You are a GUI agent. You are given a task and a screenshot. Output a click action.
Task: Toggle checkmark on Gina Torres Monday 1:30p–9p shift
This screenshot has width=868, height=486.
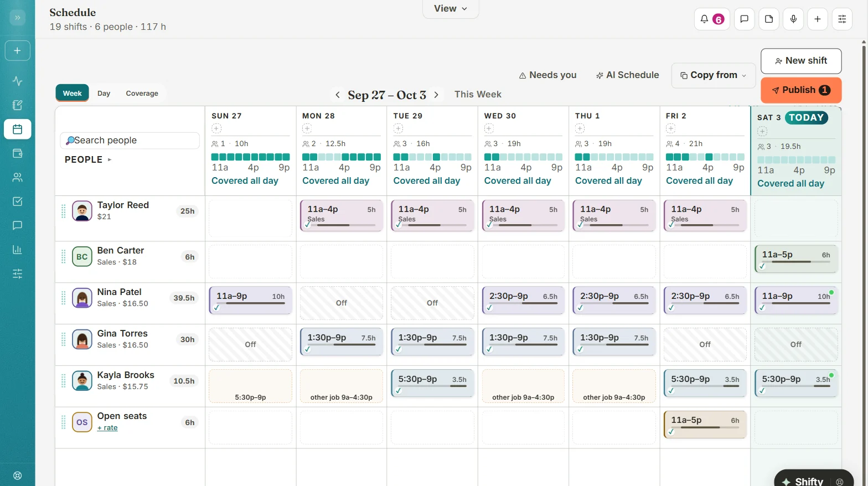pos(307,349)
